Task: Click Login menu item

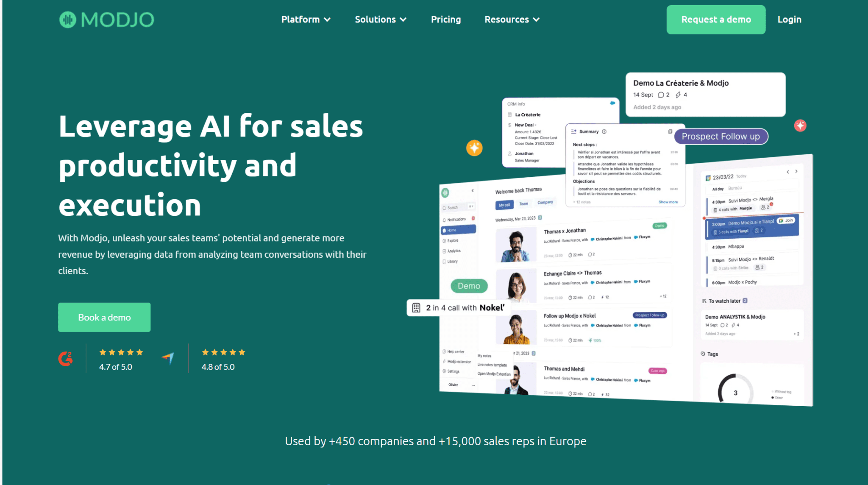Action: click(790, 19)
